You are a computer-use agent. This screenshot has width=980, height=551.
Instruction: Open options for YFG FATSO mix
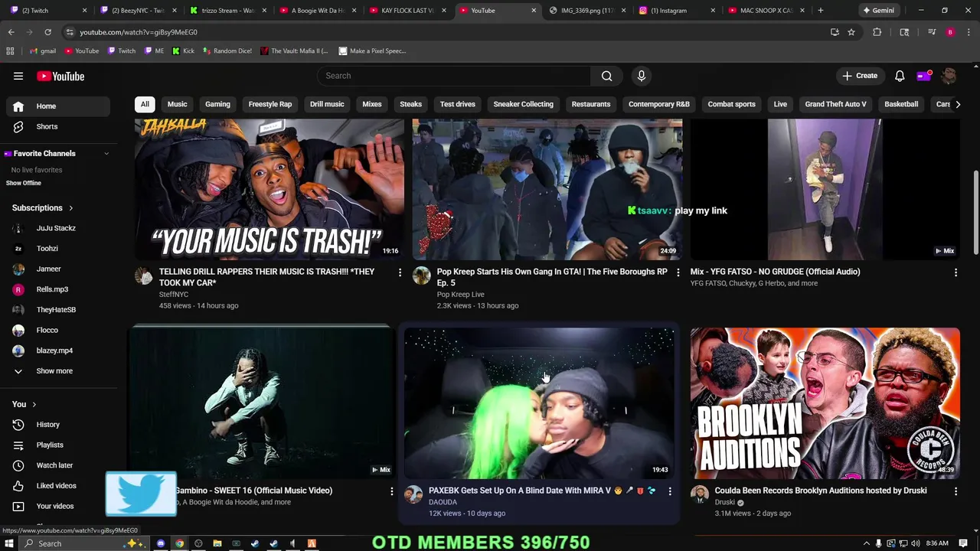(x=955, y=272)
